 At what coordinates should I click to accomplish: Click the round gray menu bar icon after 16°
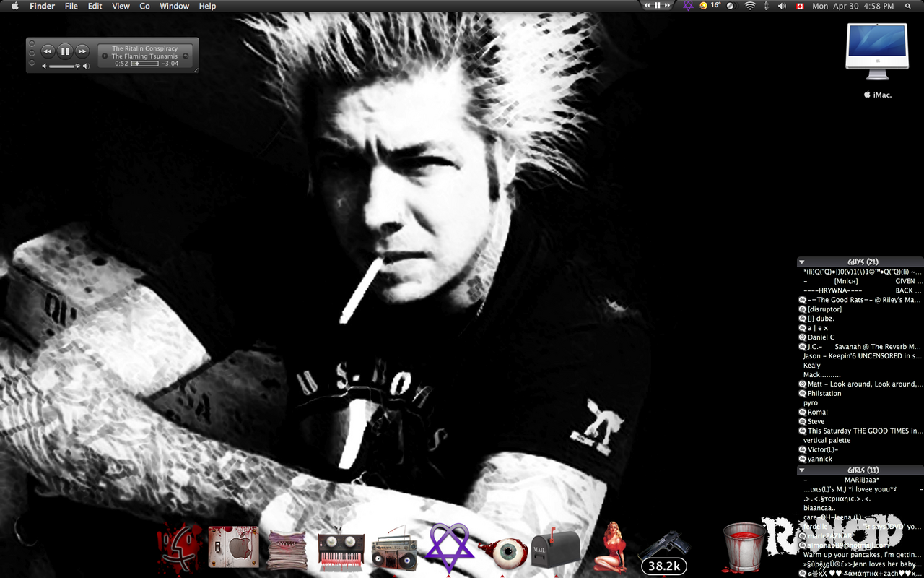pyautogui.click(x=731, y=6)
